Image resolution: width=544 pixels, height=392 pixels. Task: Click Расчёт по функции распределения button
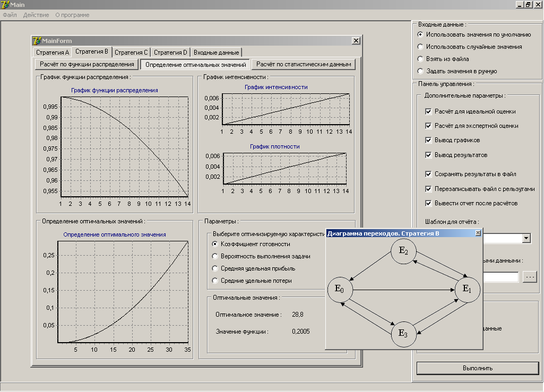tap(87, 64)
